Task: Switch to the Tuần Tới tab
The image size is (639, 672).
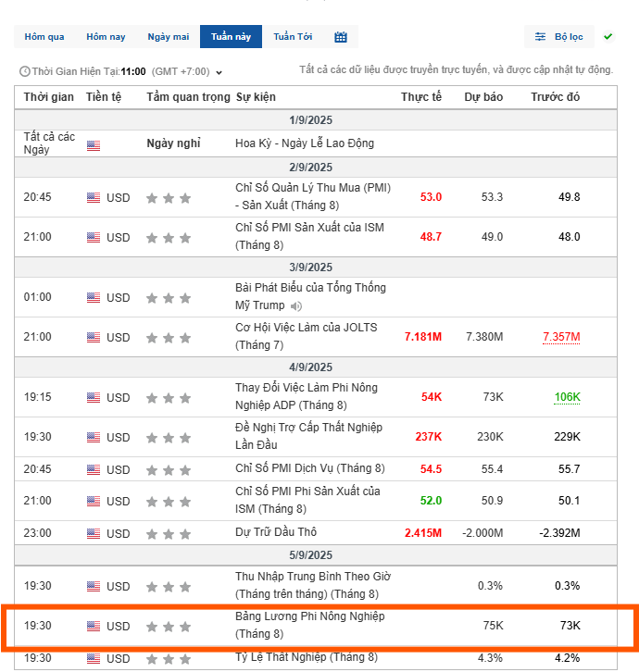Action: click(293, 36)
